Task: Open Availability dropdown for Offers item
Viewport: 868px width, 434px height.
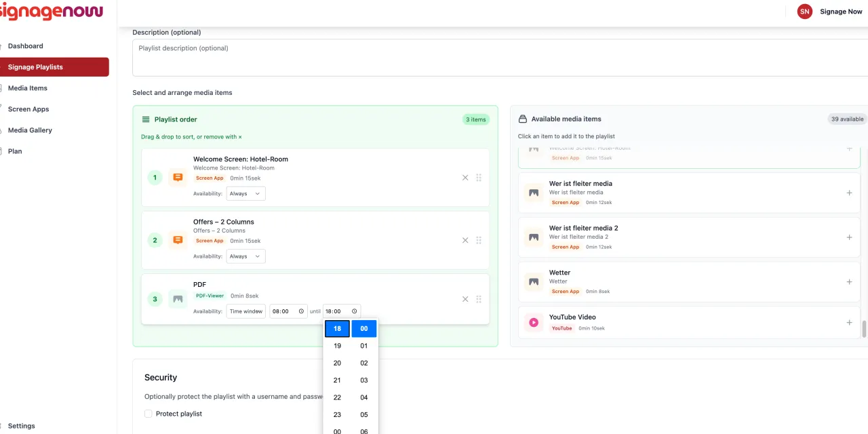Action: coord(245,256)
